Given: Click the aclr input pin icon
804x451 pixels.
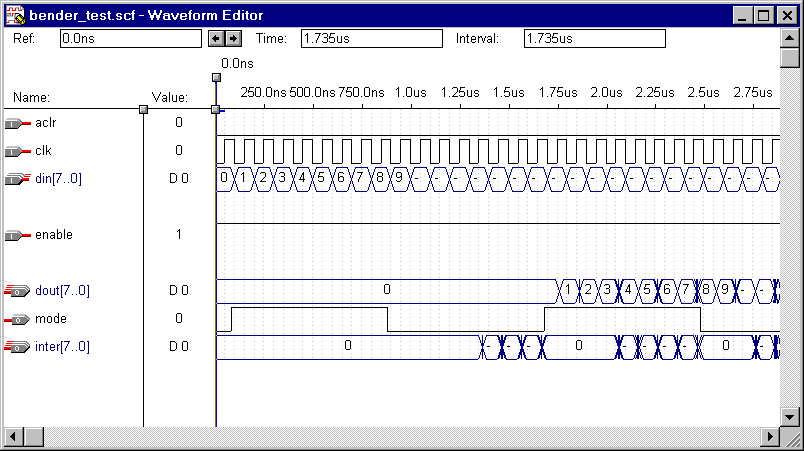Looking at the screenshot, I should 17,124.
